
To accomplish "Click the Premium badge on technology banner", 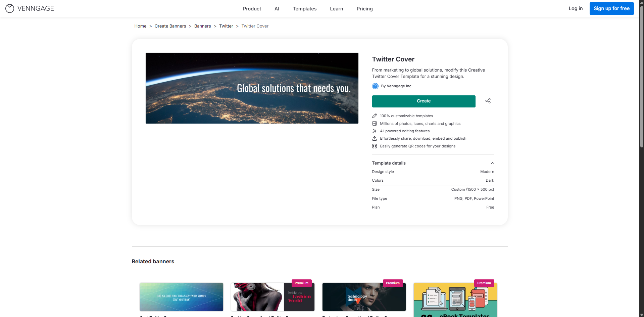I will [x=393, y=283].
